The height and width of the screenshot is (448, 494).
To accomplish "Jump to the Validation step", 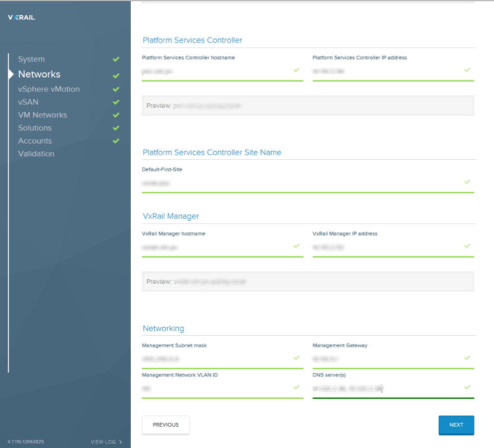I will tap(36, 154).
